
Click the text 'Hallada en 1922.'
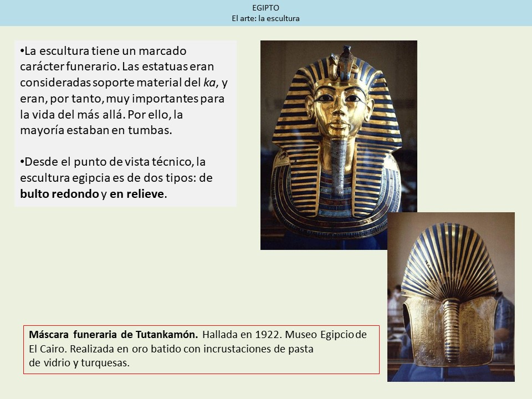242,335
